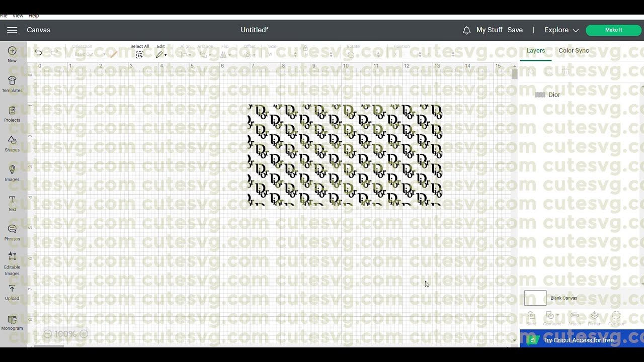Open the Monogram tool
The height and width of the screenshot is (362, 644).
pyautogui.click(x=12, y=323)
